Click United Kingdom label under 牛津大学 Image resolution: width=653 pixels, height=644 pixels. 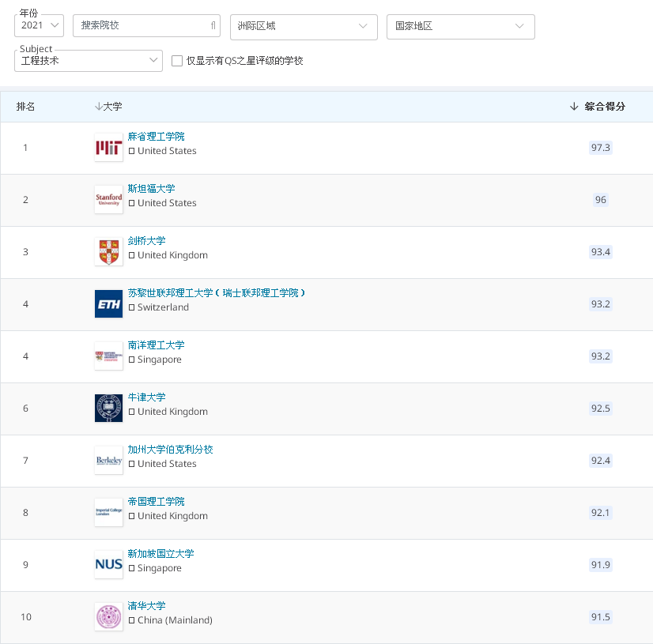(x=172, y=412)
